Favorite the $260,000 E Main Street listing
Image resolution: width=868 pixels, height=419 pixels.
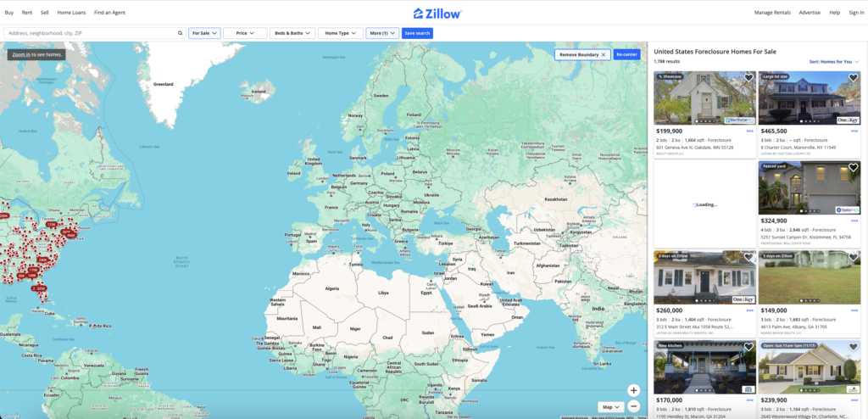[748, 257]
